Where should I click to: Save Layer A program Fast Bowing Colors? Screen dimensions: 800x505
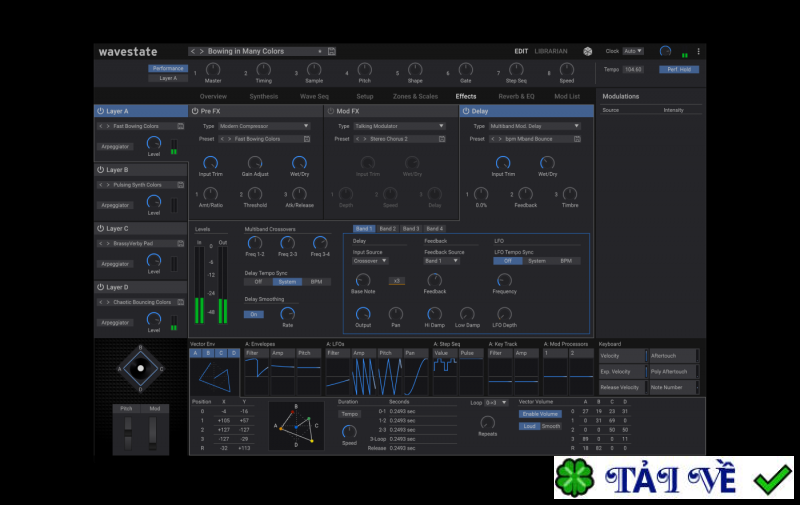(181, 126)
